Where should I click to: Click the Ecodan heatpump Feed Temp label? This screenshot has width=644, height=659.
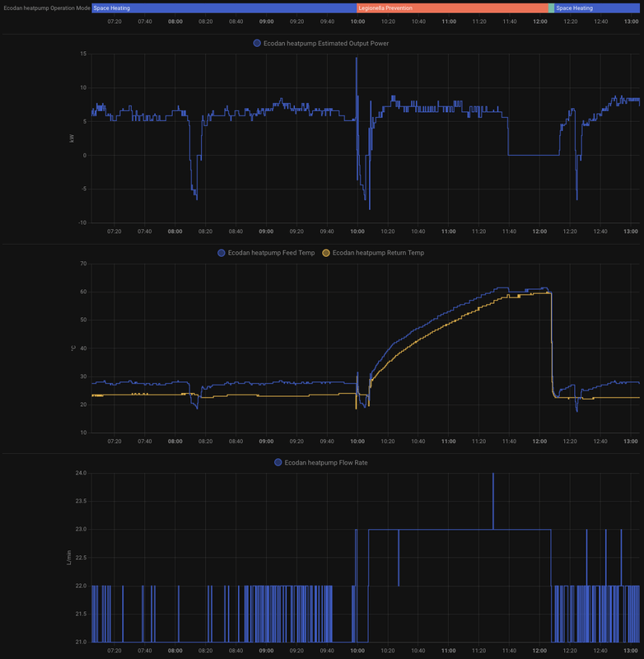271,253
